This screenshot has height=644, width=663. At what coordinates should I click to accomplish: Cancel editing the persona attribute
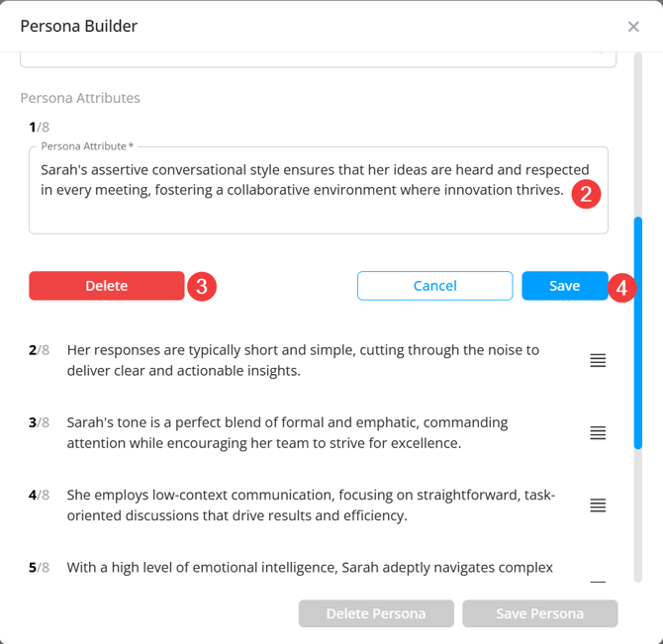tap(434, 286)
